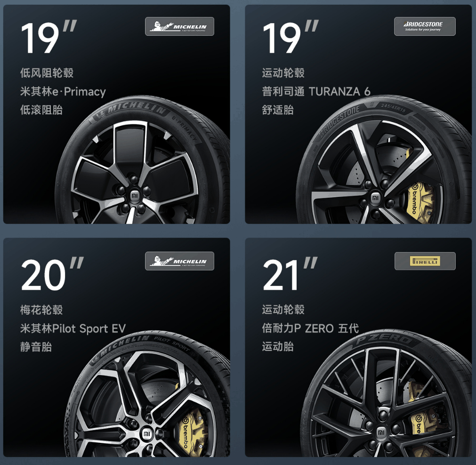This screenshot has width=476, height=465.
Task: Select the 21-inch 运动轮毂 Pirelli card
Action: [358, 348]
